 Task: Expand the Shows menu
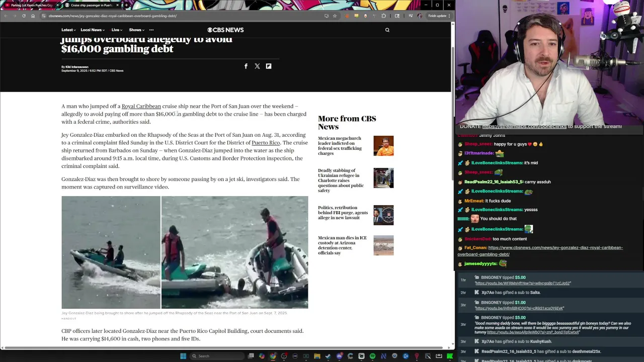click(136, 30)
